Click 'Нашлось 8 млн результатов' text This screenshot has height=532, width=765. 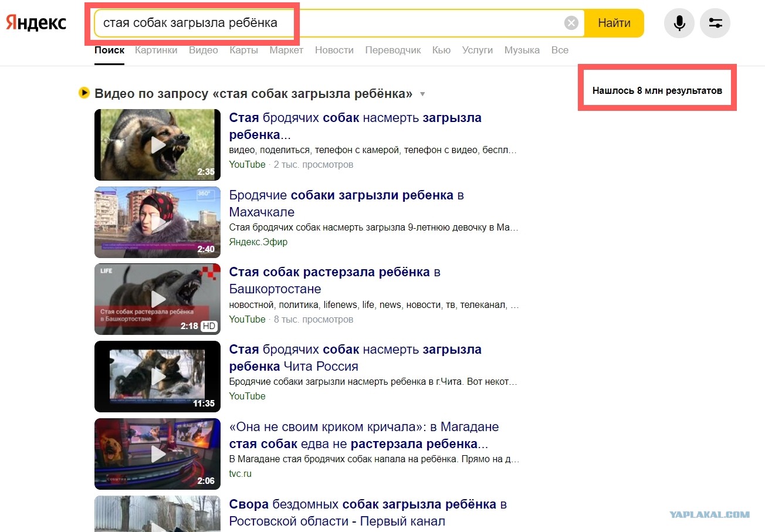[x=657, y=91]
